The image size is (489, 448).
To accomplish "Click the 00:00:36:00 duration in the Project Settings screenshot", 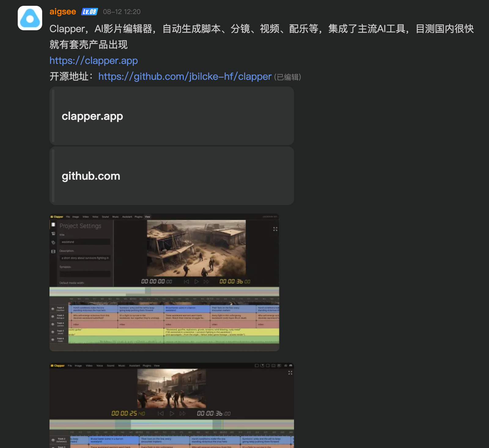I will click(235, 281).
